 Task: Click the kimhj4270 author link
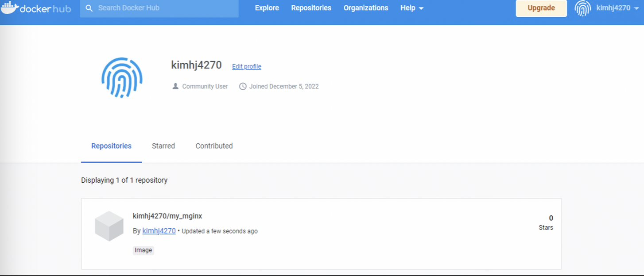click(x=159, y=231)
